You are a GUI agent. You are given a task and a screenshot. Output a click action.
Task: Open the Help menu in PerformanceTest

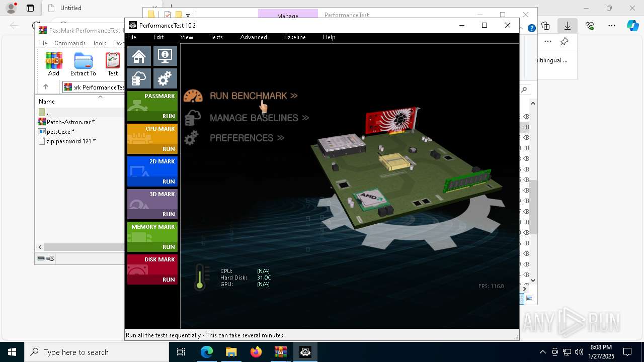point(329,37)
